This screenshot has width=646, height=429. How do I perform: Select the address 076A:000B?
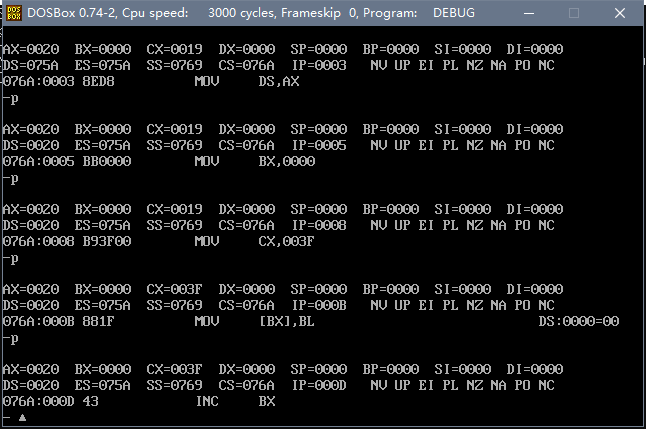pos(39,321)
